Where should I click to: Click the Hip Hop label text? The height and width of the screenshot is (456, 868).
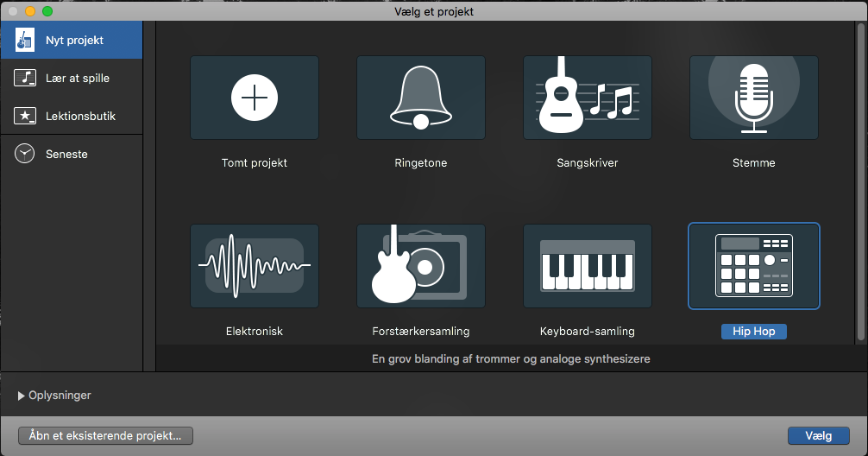point(753,332)
